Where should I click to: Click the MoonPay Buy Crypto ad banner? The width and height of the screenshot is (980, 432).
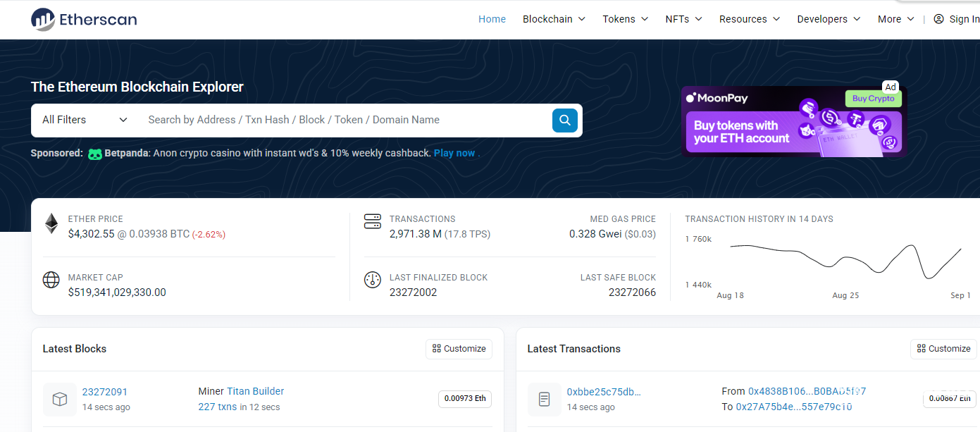click(793, 121)
